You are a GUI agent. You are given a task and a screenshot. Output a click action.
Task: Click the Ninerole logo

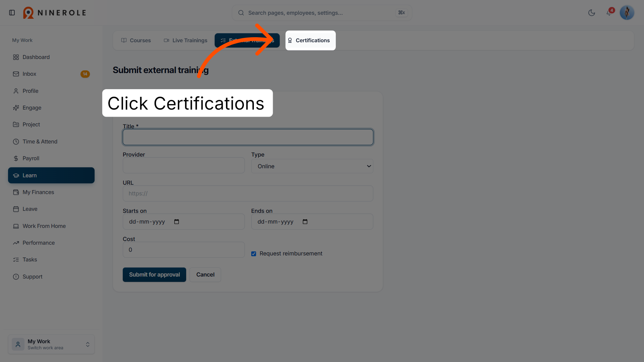point(55,13)
